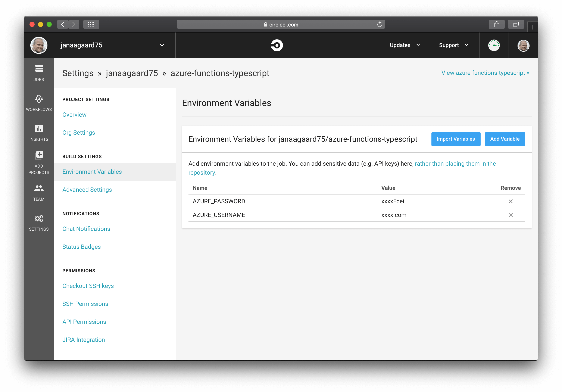
Task: Navigate to Advanced Settings section
Action: tap(87, 190)
